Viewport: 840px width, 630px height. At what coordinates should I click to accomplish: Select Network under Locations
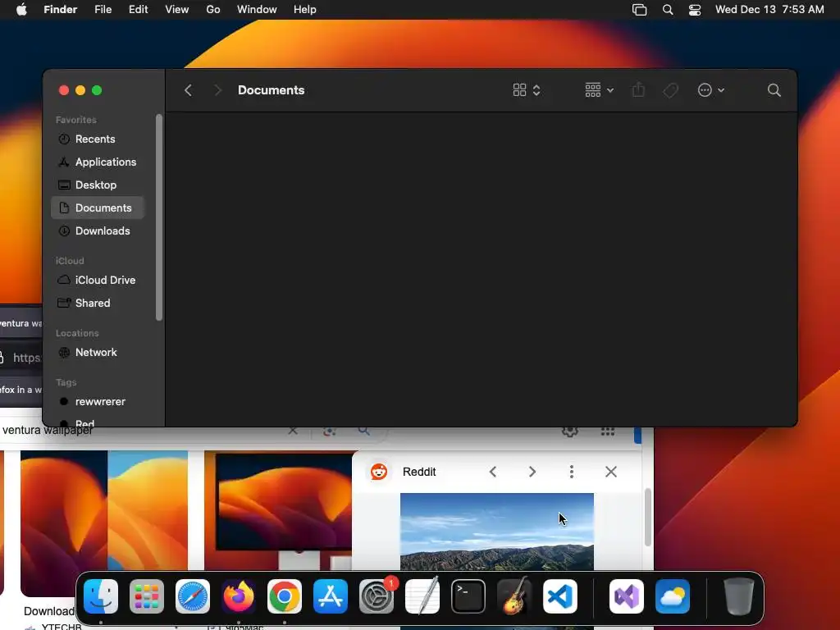98,353
